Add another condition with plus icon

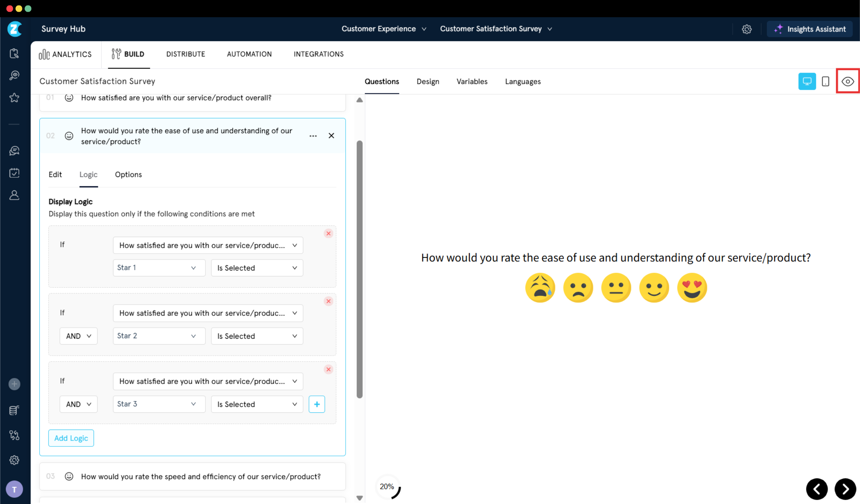317,404
